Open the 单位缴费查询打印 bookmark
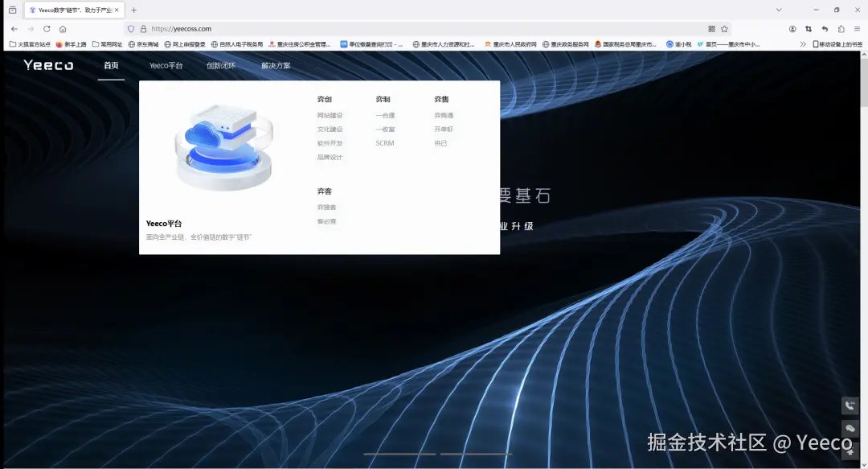This screenshot has width=868, height=469. 371,44
